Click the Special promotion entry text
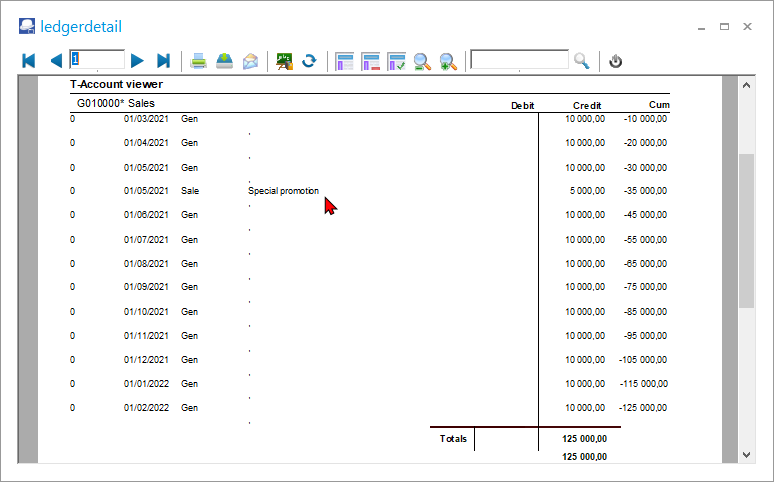 point(283,191)
